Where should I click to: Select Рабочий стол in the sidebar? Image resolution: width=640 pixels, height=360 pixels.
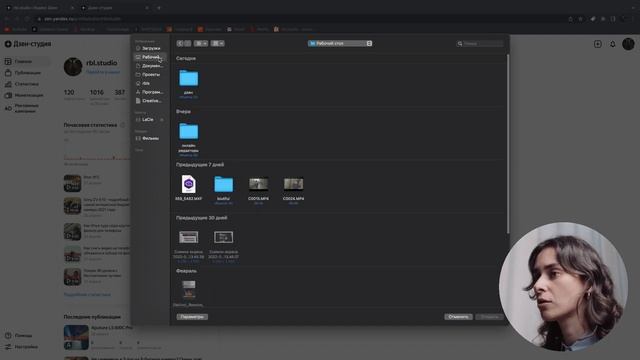(x=150, y=57)
